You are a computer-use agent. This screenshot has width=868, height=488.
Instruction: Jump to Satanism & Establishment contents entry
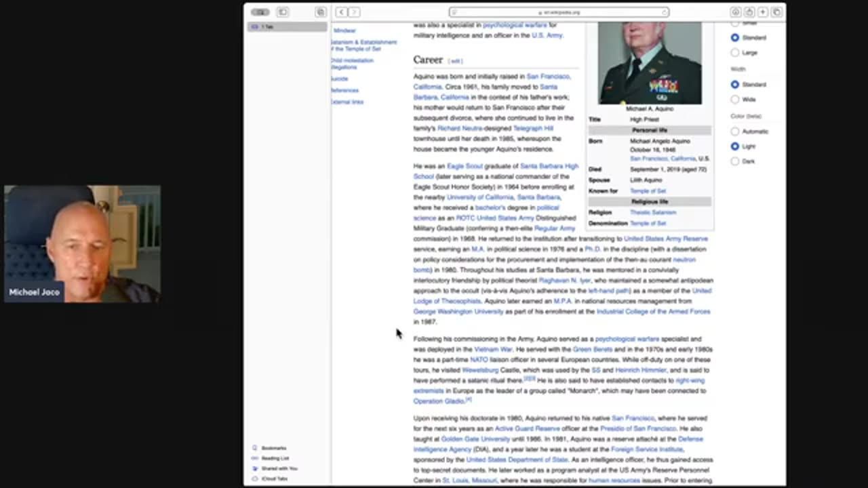tap(363, 45)
